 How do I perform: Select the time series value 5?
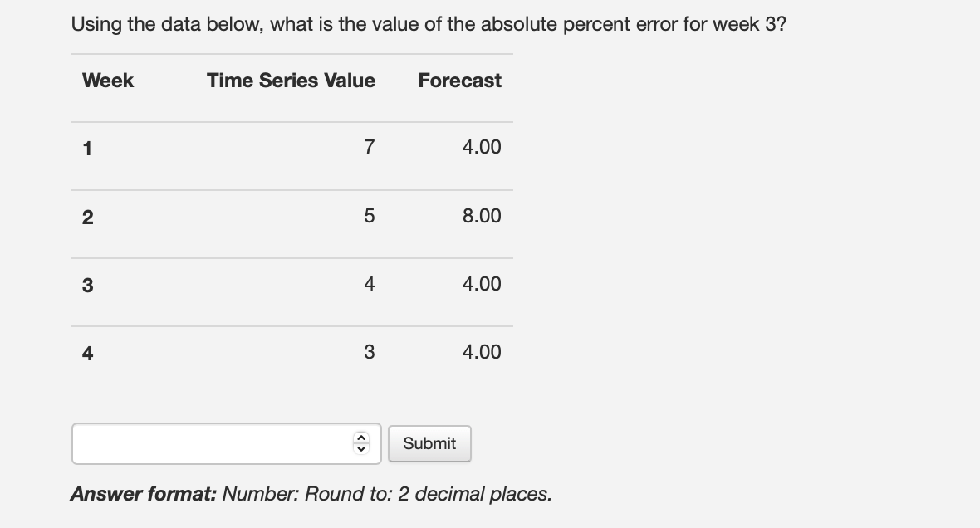click(369, 215)
